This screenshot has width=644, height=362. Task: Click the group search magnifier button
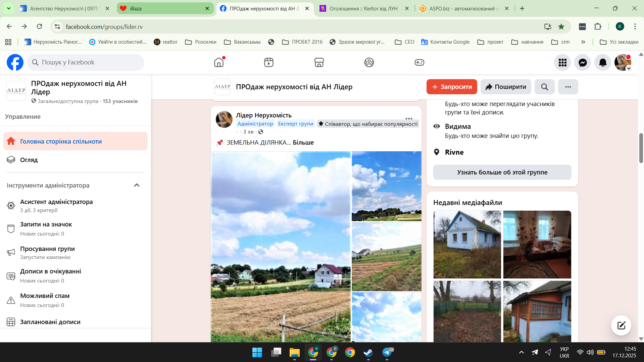pyautogui.click(x=544, y=87)
